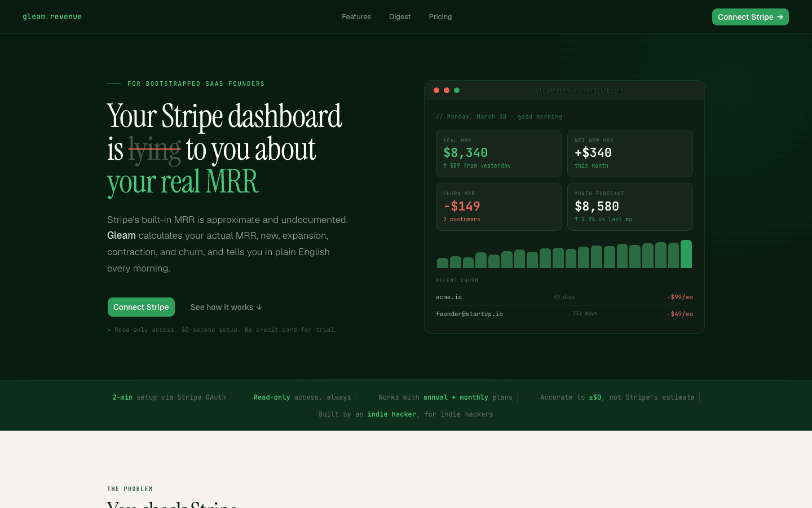The width and height of the screenshot is (812, 508).
Task: Click '2.9% vs last mo' text
Action: tap(603, 219)
